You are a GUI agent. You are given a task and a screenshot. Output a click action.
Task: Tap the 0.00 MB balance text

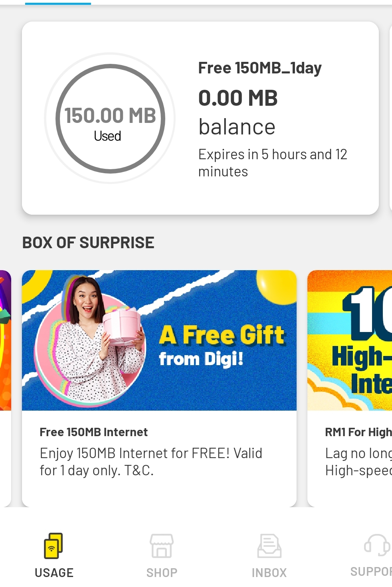(238, 112)
